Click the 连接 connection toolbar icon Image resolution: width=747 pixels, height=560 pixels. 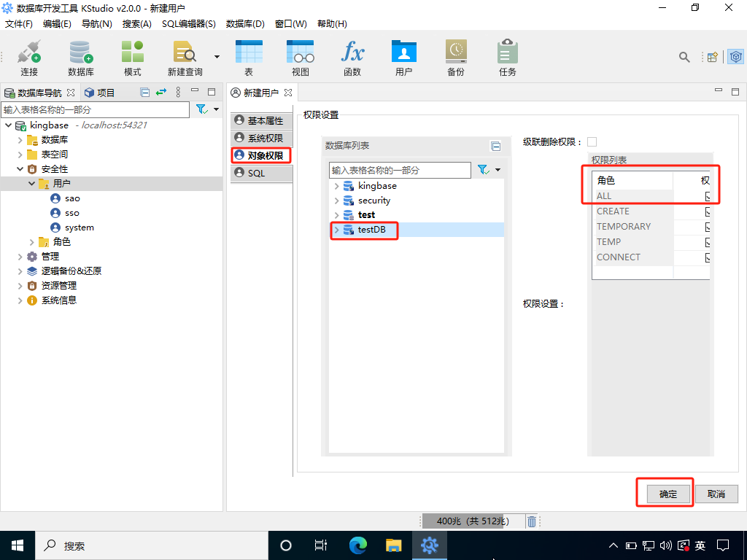coord(29,52)
